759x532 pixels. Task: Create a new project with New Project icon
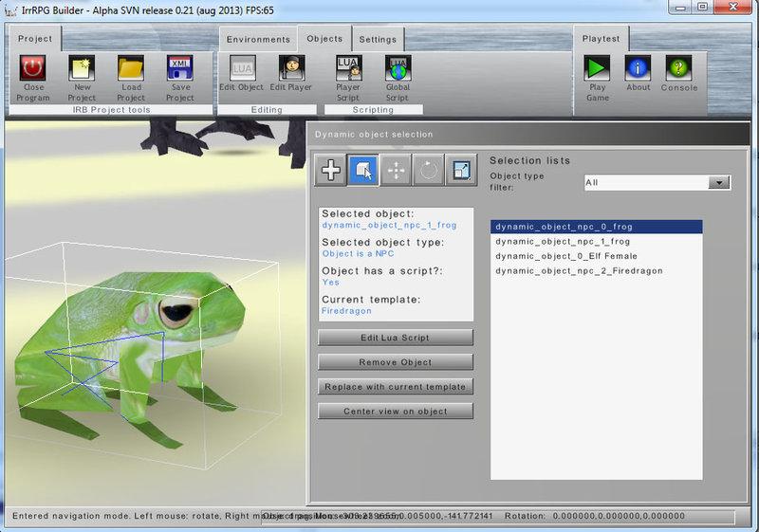coord(82,68)
